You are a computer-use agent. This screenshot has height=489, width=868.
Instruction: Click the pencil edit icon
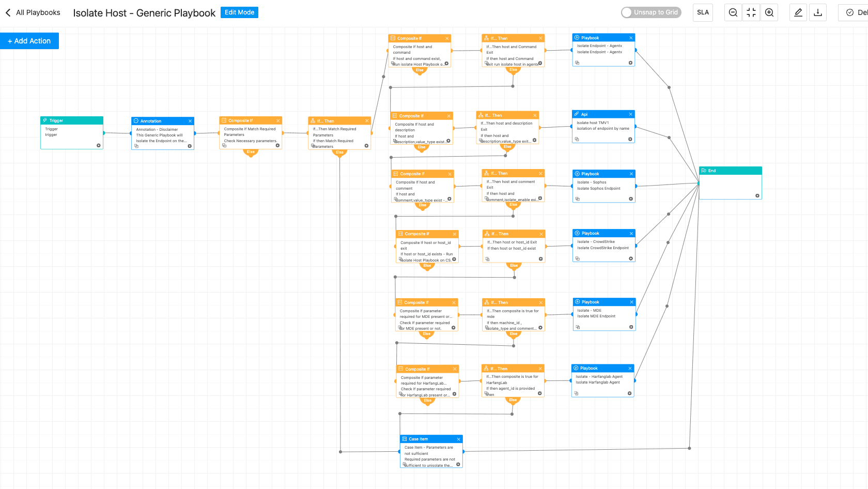[798, 12]
